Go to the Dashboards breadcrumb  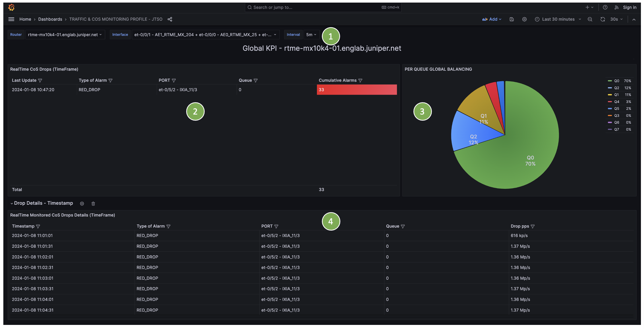tap(50, 19)
